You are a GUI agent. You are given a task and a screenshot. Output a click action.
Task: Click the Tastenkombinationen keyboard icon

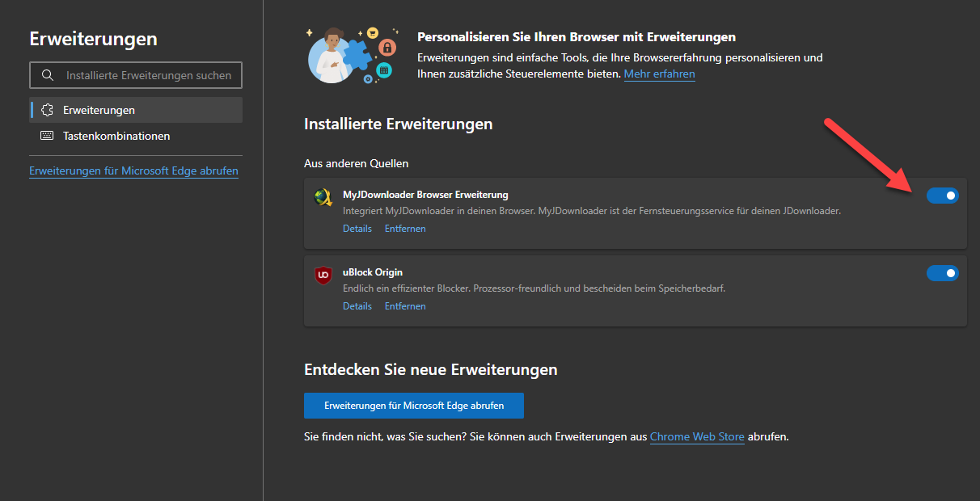(47, 136)
